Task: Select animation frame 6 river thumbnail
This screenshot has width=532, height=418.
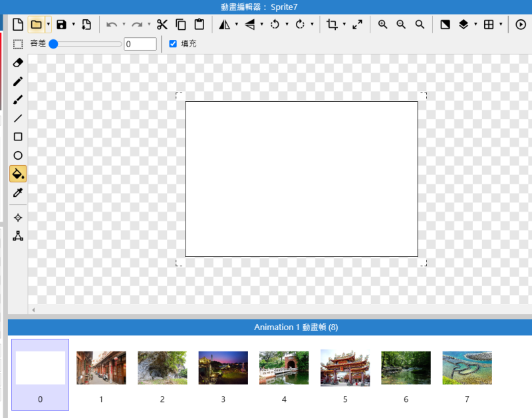Action: click(x=406, y=367)
